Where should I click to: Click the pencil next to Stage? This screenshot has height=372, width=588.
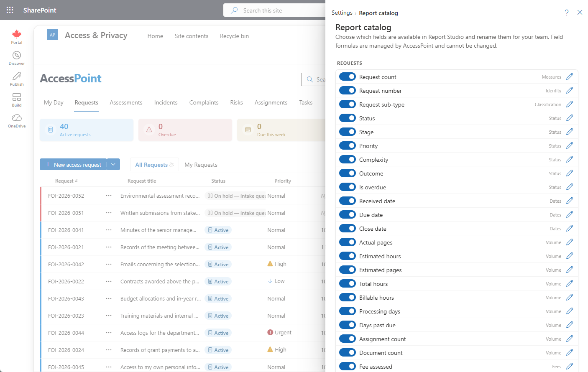[570, 132]
